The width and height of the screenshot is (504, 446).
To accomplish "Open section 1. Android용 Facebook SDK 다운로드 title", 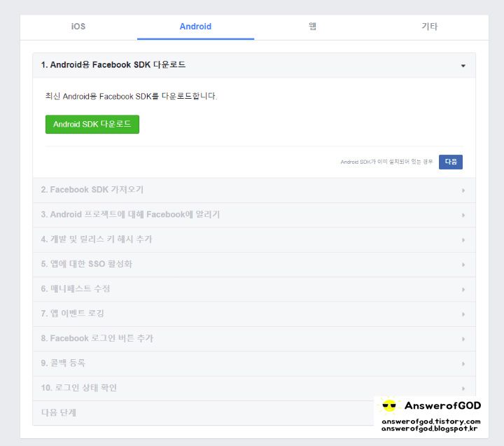I will [113, 64].
